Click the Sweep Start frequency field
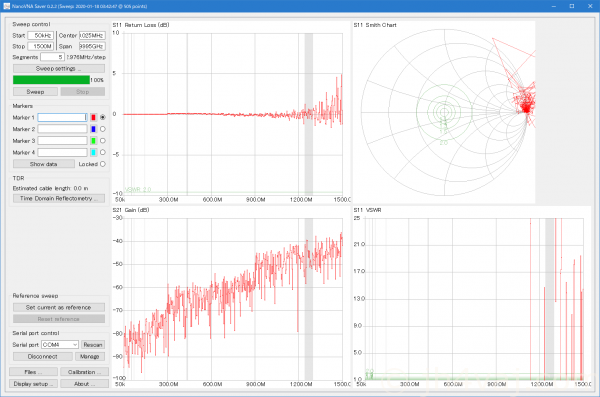This screenshot has height=397, width=600. pyautogui.click(x=41, y=36)
